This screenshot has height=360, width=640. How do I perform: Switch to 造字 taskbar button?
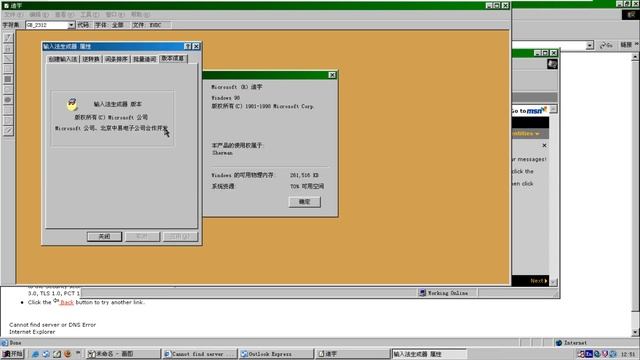[352, 354]
